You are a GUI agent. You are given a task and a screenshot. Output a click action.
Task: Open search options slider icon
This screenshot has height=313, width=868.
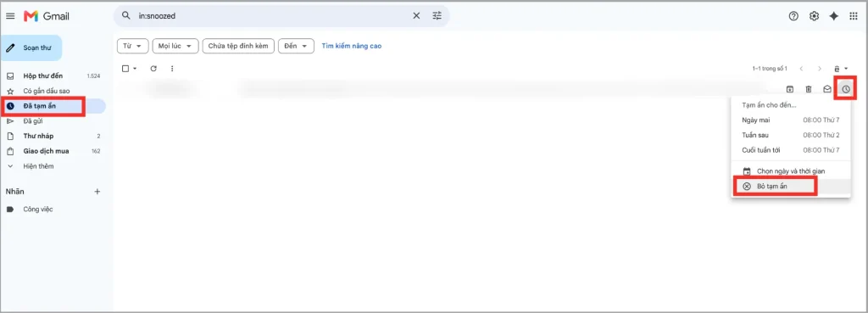pyautogui.click(x=437, y=15)
